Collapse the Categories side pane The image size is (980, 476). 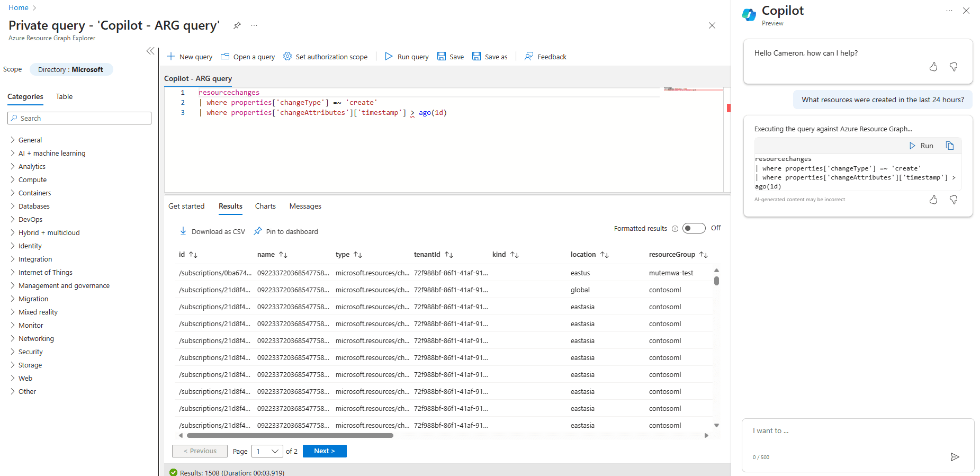coord(150,51)
